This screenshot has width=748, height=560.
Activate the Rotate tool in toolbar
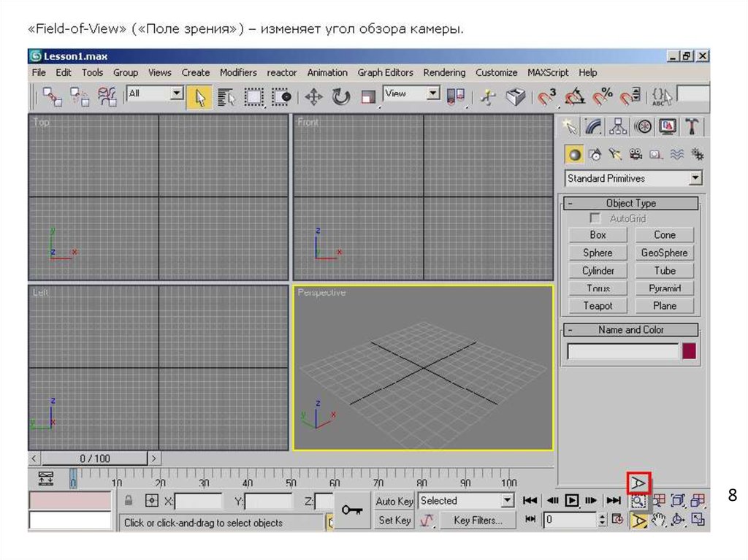(x=341, y=96)
